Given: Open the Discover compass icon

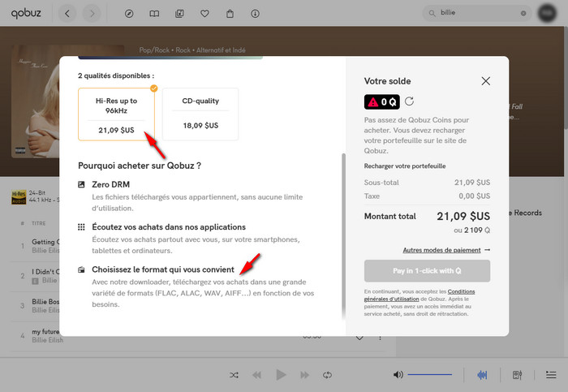Looking at the screenshot, I should [129, 14].
